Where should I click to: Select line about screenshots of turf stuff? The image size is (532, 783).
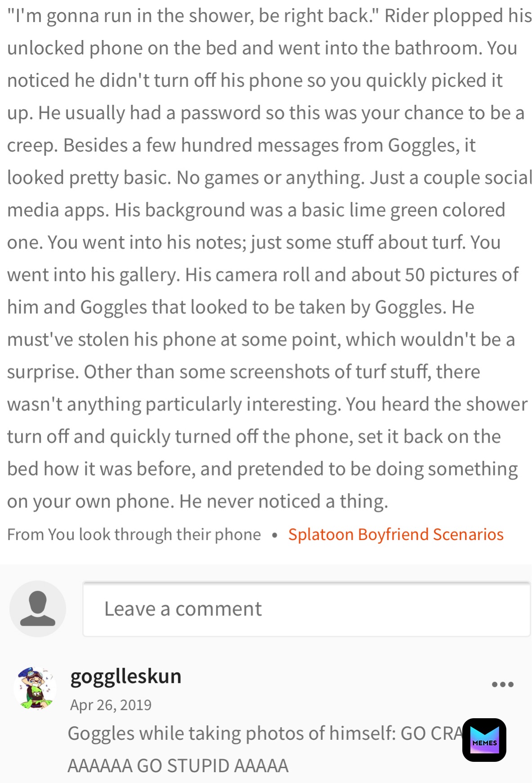(244, 372)
